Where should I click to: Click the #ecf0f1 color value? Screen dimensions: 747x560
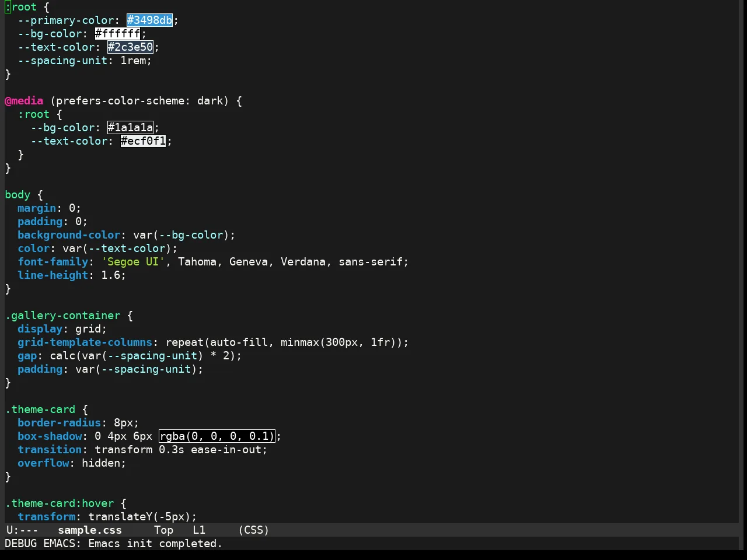(x=144, y=141)
